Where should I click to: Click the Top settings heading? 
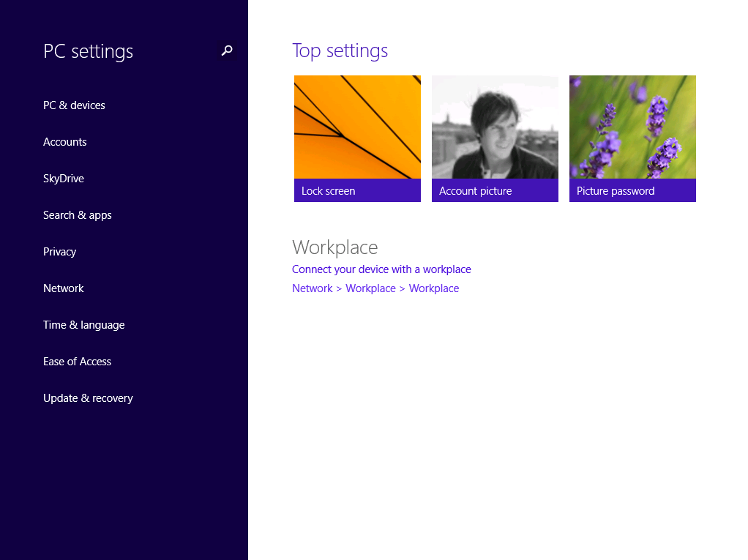[x=340, y=51]
